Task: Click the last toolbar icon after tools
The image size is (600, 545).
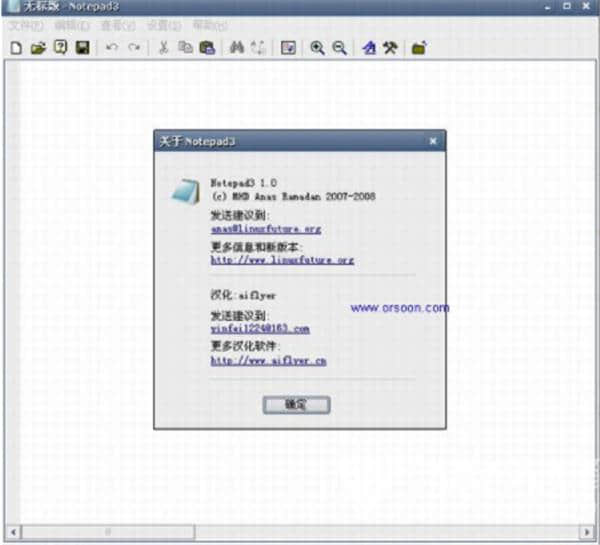Action: click(419, 48)
